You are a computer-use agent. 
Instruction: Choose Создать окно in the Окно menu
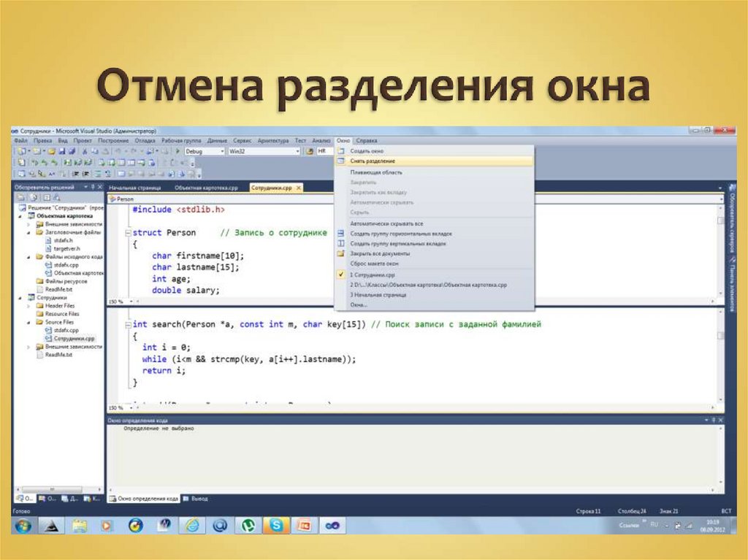click(x=434, y=150)
